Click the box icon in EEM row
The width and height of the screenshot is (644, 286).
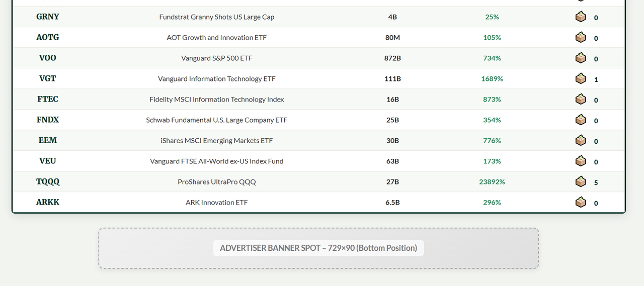click(581, 140)
